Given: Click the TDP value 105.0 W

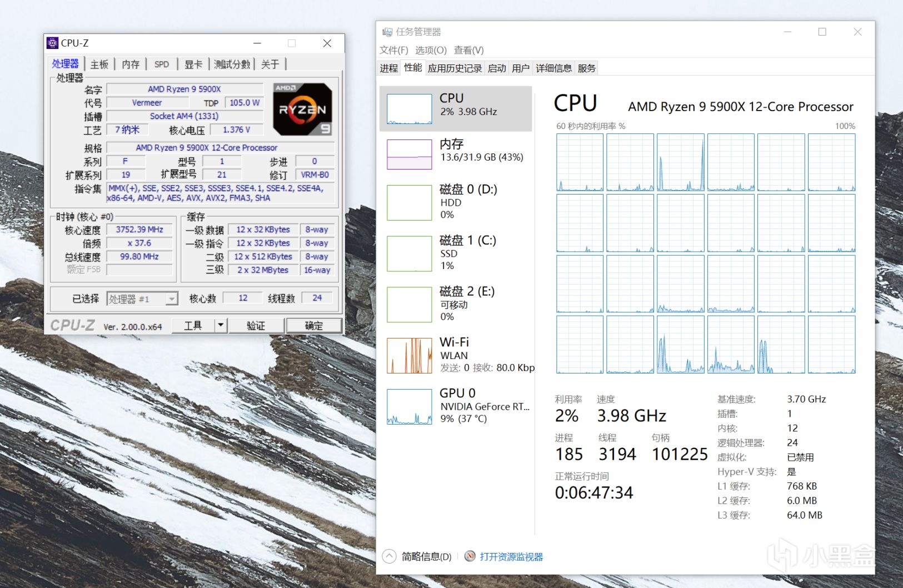Looking at the screenshot, I should [245, 103].
